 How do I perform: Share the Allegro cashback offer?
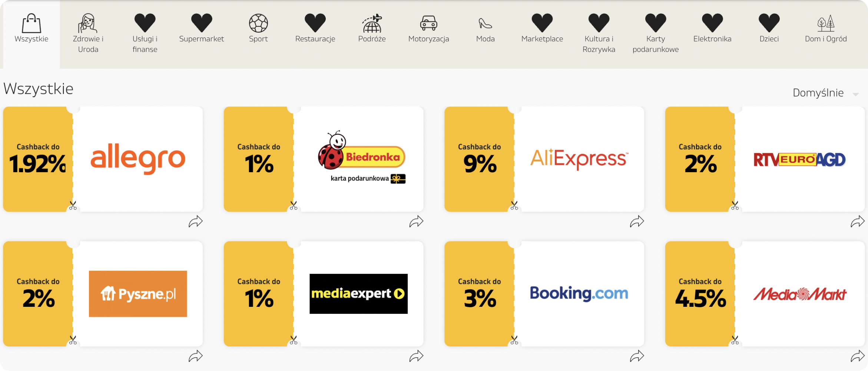195,221
